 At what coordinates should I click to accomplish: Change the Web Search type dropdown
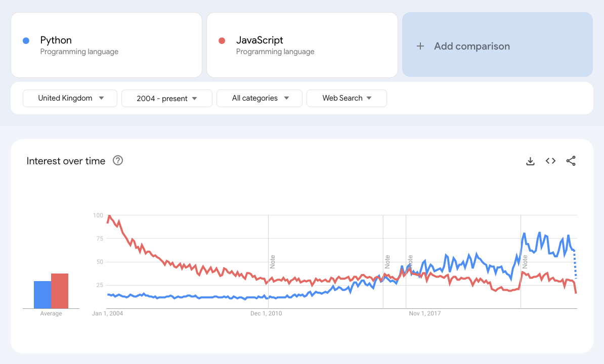[x=347, y=98]
